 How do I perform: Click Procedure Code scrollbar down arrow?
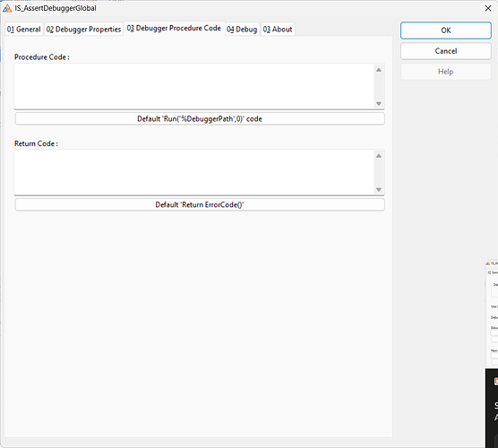click(x=379, y=104)
